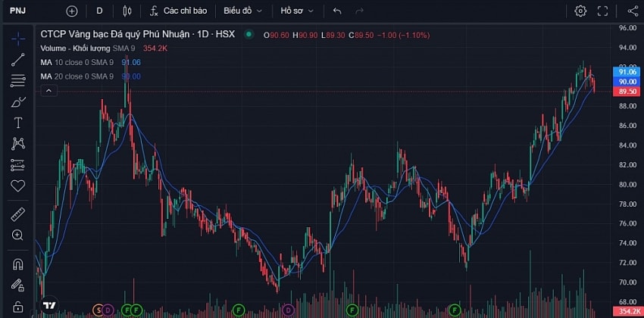Enter fullscreen chart mode

click(602, 11)
